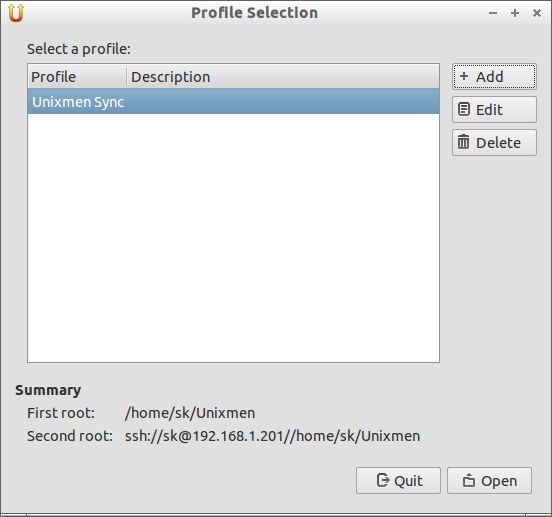Click the Unison logo in the title bar
This screenshot has width=552, height=517.
16,13
